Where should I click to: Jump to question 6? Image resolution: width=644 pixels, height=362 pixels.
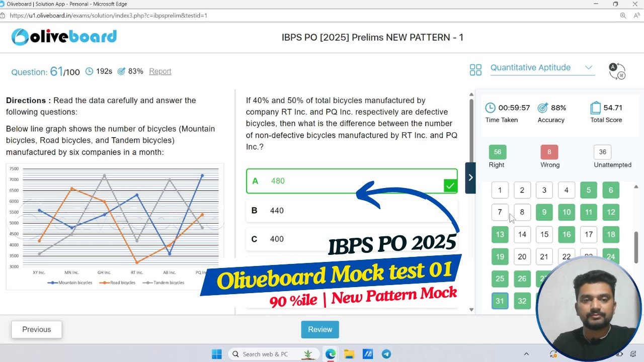[x=611, y=190]
